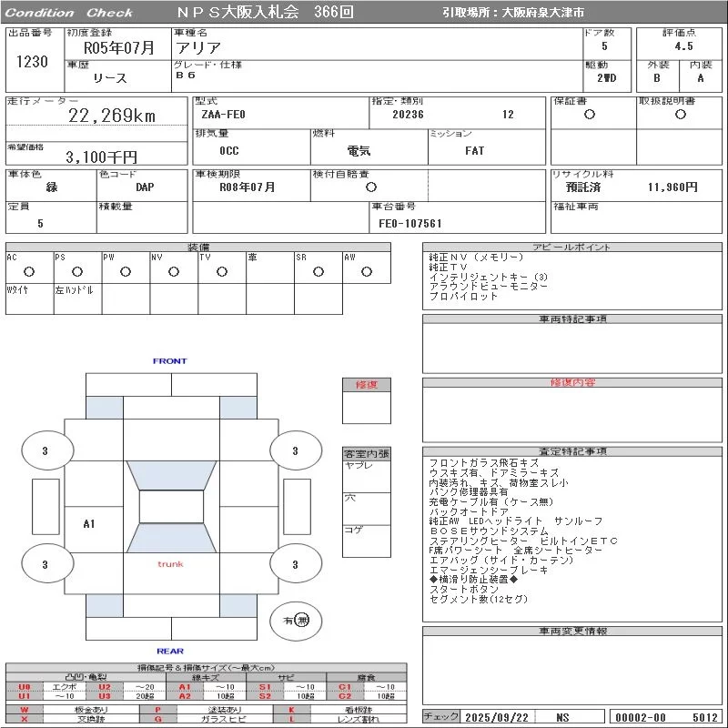Toggle the SR sunroof equipment circle
Viewport: 728px width, 728px height.
[x=318, y=272]
